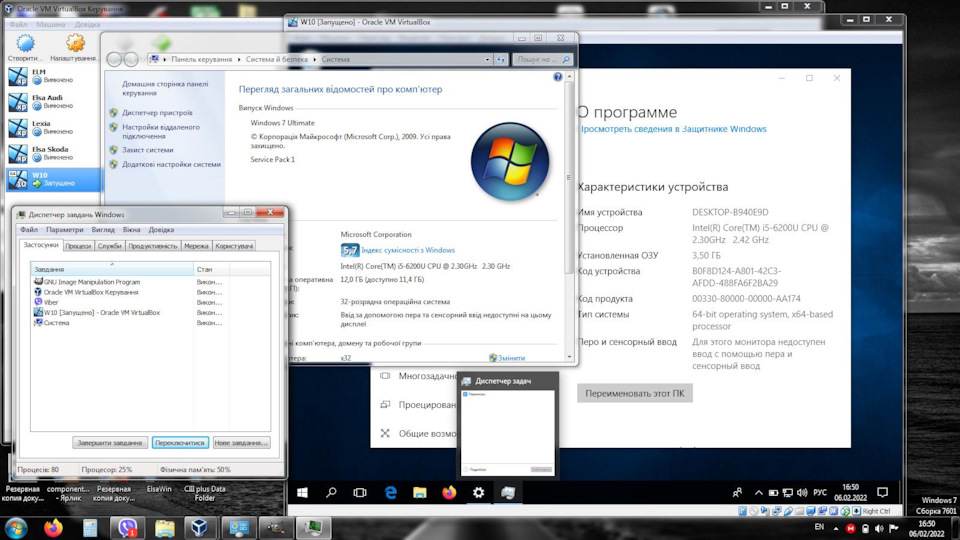The height and width of the screenshot is (540, 960).
Task: Expand address bar history dropdown arrow
Action: (487, 59)
